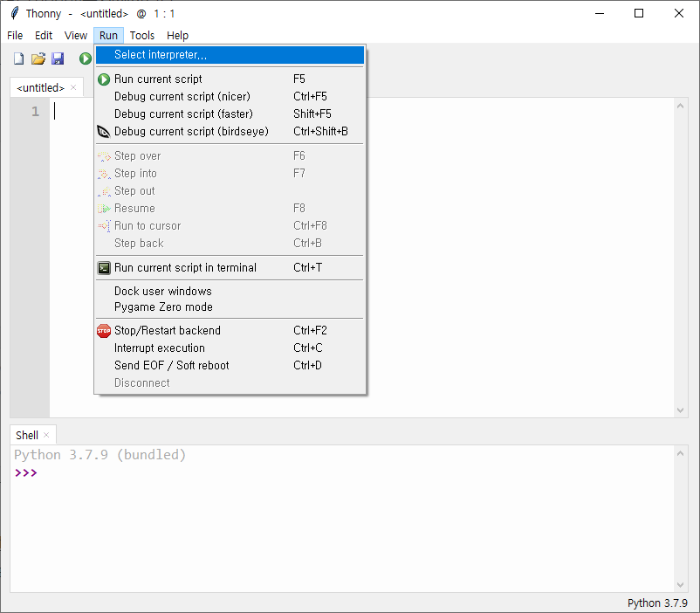Select the Shell tab
Viewport: 700px width, 613px height.
27,435
